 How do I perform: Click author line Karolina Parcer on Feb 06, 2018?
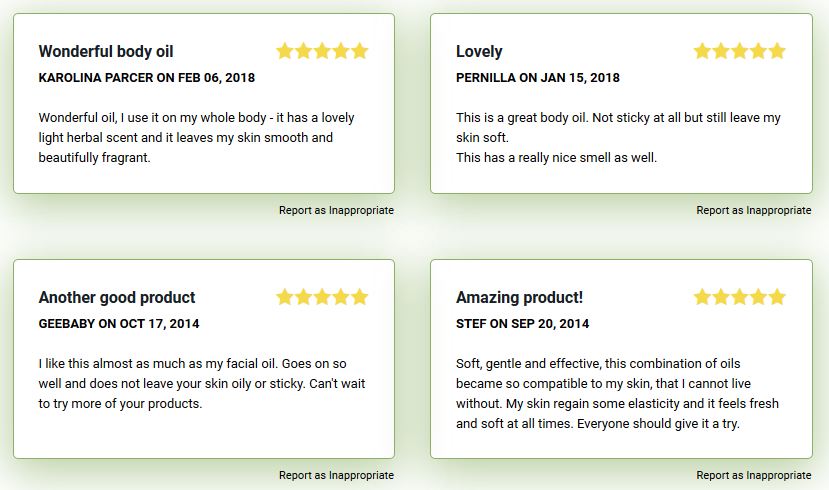(x=146, y=77)
